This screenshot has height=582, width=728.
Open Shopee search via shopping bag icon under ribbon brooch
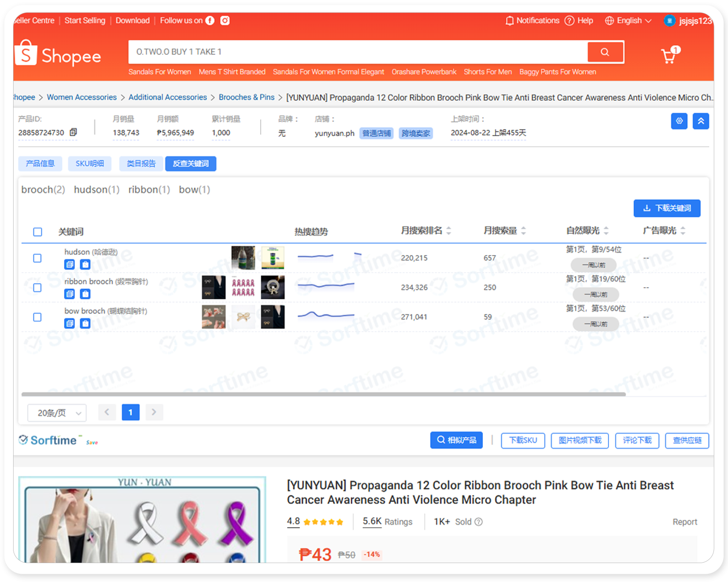coord(85,294)
